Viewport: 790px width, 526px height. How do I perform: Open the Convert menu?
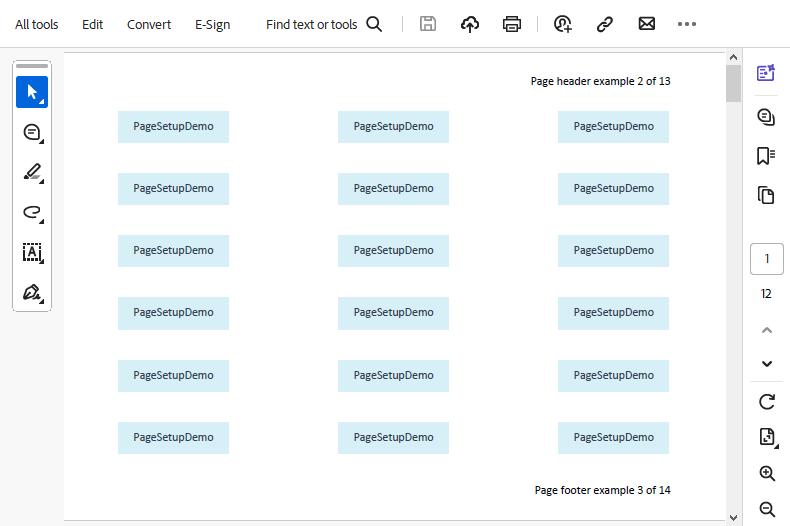point(149,24)
